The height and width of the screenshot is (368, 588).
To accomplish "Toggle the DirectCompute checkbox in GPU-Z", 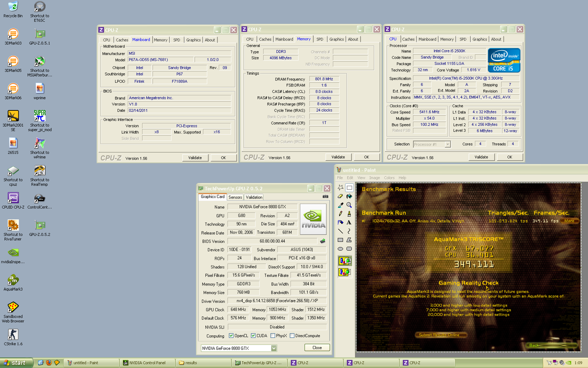I will click(x=292, y=336).
